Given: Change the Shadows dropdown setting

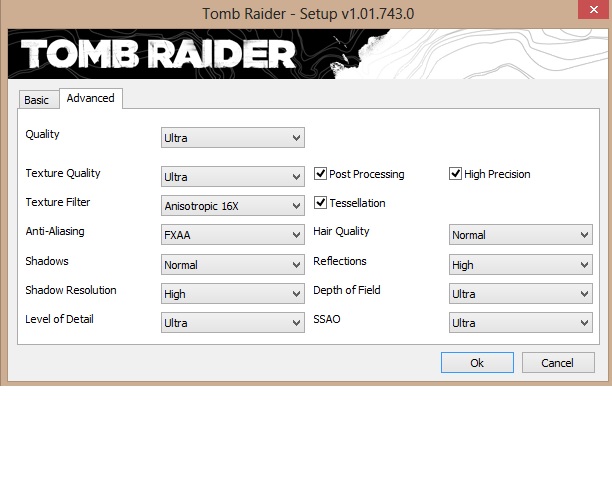Looking at the screenshot, I should pos(233,265).
